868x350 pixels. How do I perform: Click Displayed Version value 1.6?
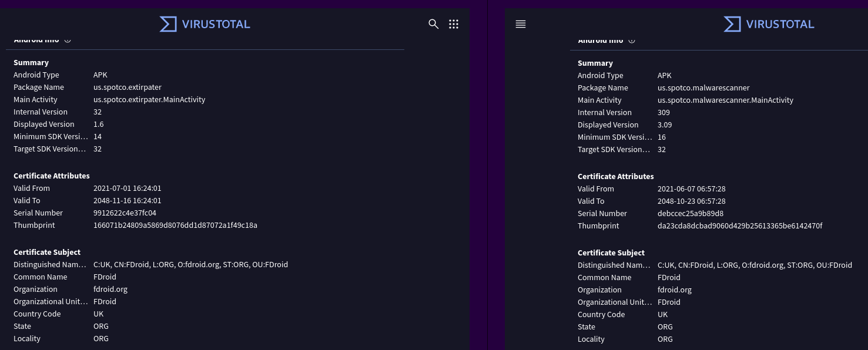click(99, 124)
